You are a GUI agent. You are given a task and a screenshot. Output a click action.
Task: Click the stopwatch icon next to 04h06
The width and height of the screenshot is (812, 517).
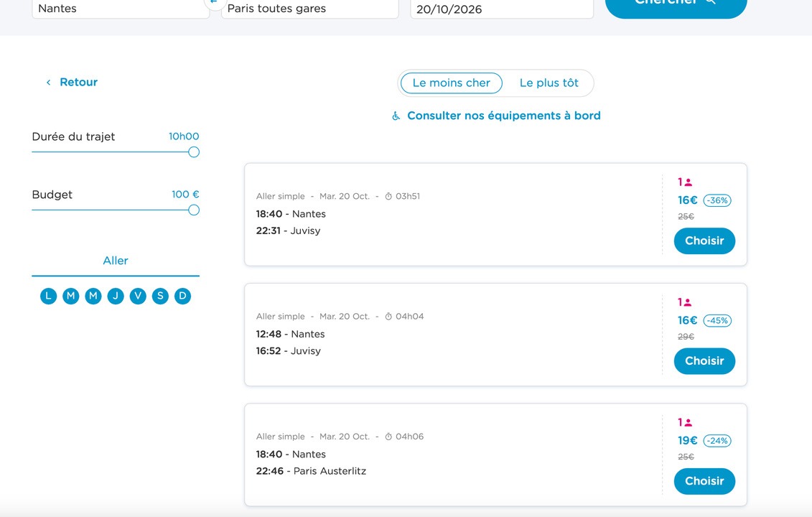click(x=388, y=437)
